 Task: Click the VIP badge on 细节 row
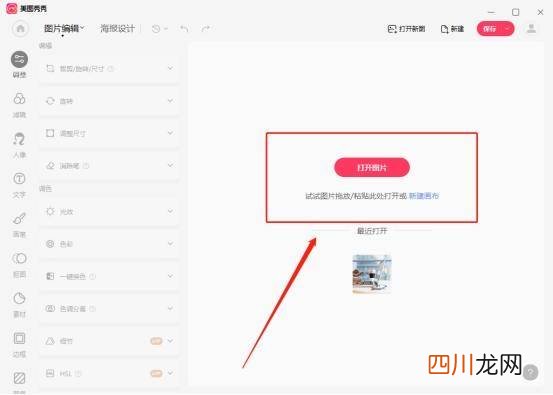156,341
